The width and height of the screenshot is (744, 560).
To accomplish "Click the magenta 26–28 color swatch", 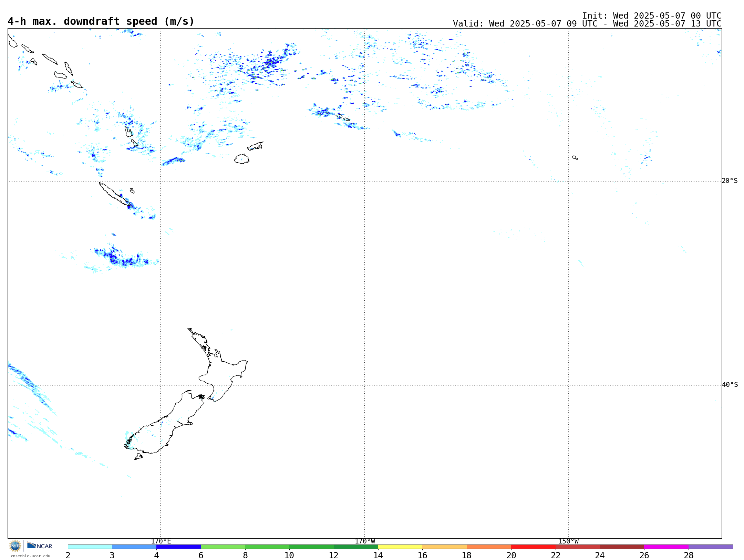I will (666, 547).
